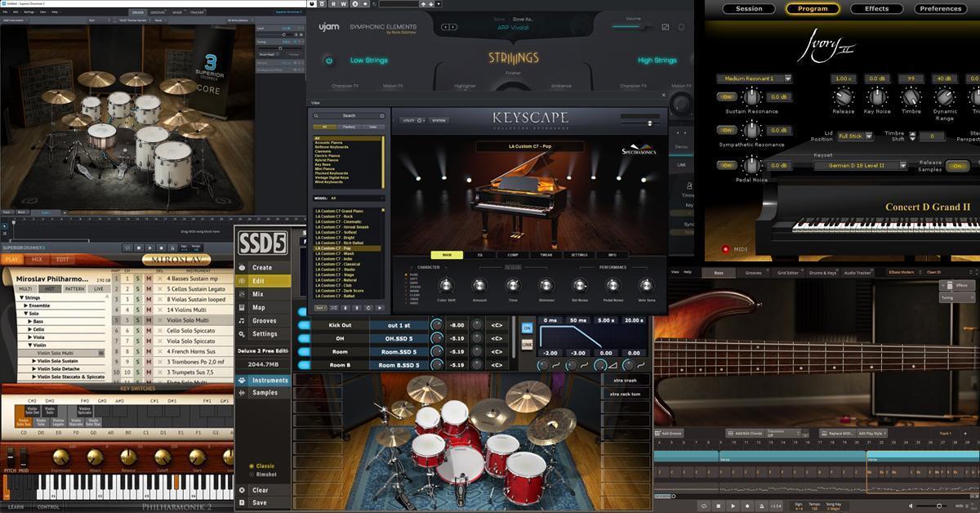Open the All Articulations dropdown in Superior Drummer
This screenshot has height=513, width=980.
tap(238, 20)
